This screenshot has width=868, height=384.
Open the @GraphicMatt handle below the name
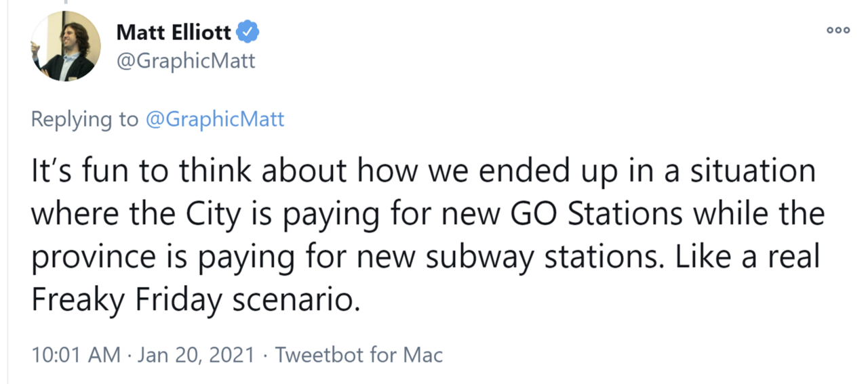click(x=186, y=61)
